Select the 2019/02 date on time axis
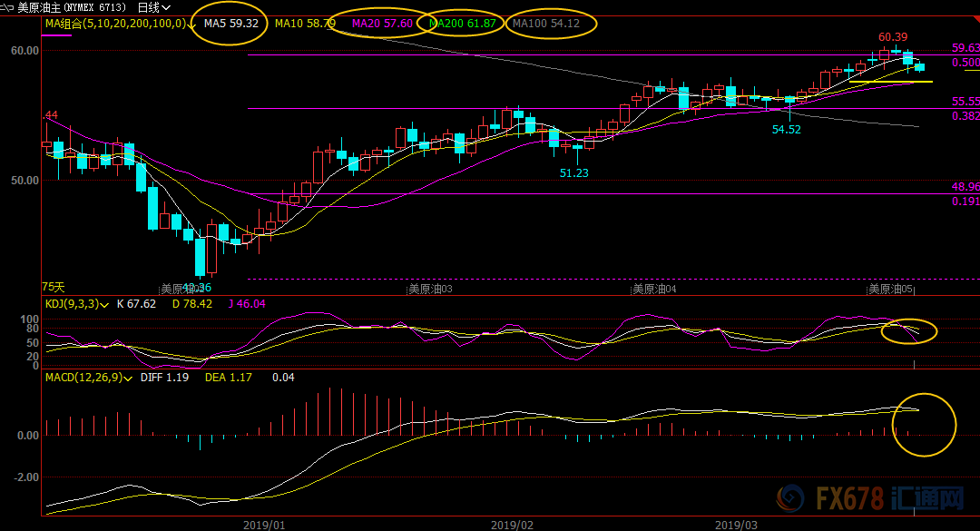The image size is (980, 531). point(511,525)
